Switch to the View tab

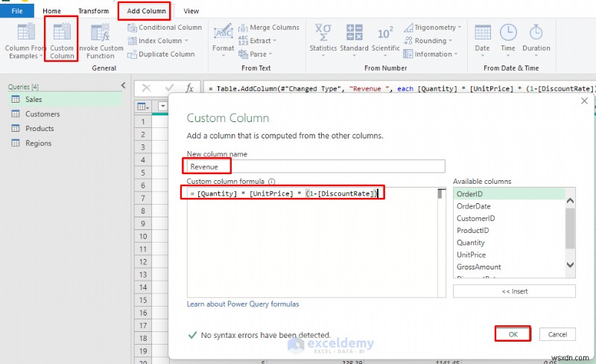[x=191, y=11]
